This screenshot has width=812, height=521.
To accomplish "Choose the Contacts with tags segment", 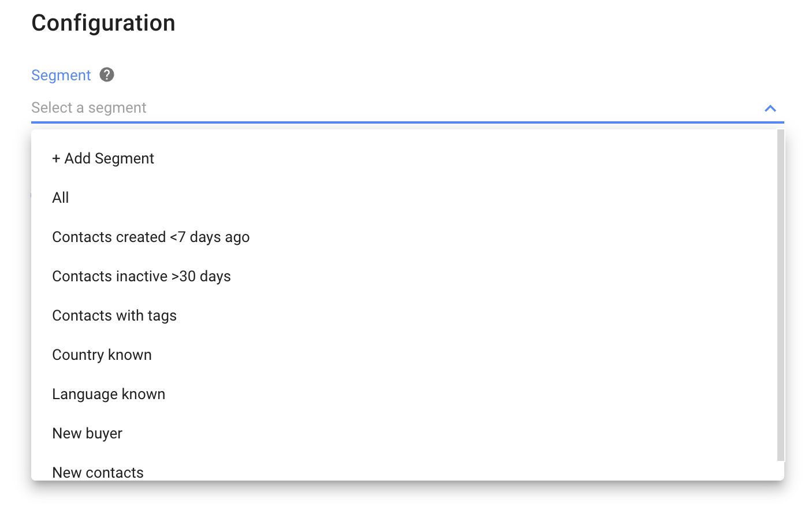I will click(x=114, y=315).
